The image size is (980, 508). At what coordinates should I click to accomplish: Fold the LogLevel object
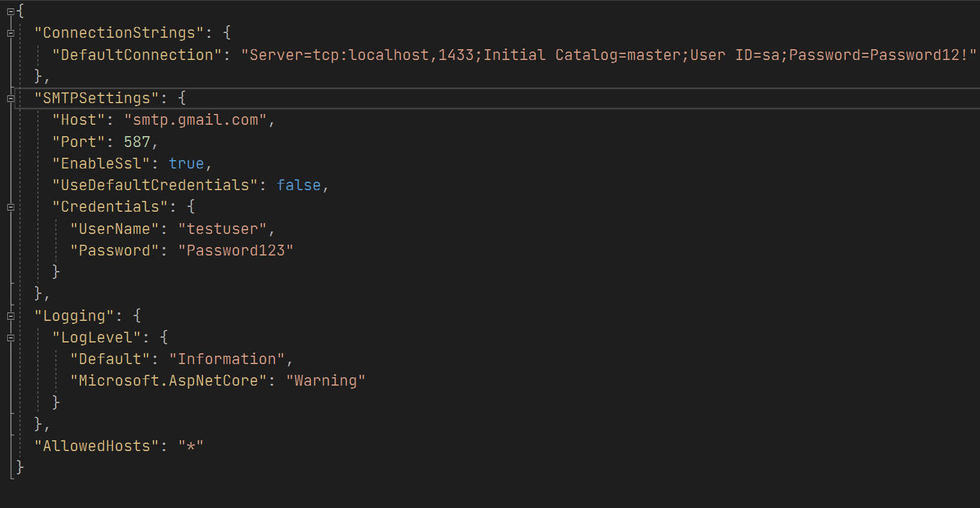click(x=10, y=338)
